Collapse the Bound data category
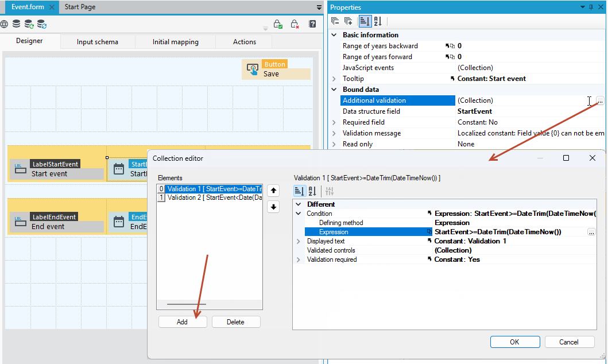 pos(334,90)
